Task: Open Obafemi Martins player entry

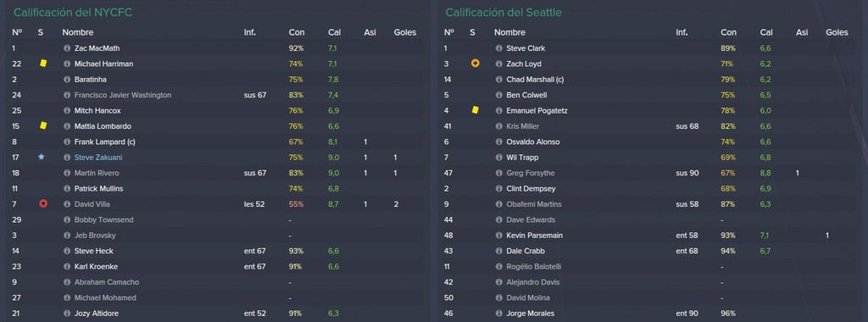Action: tap(534, 204)
